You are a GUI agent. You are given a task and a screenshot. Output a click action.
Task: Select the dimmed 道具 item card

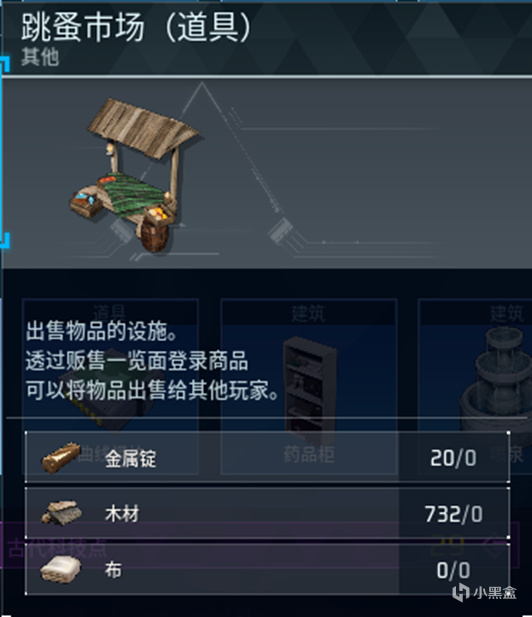[110, 386]
